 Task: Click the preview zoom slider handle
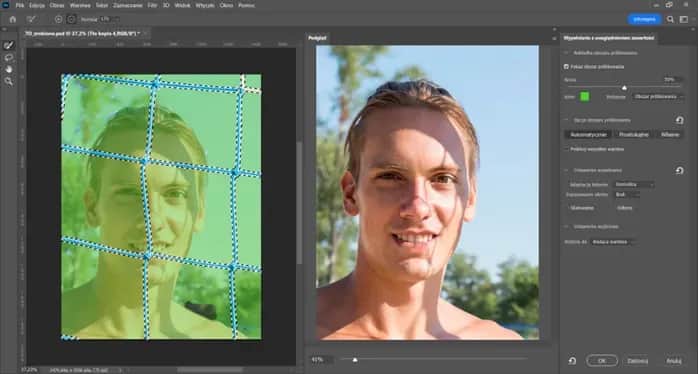[355, 359]
